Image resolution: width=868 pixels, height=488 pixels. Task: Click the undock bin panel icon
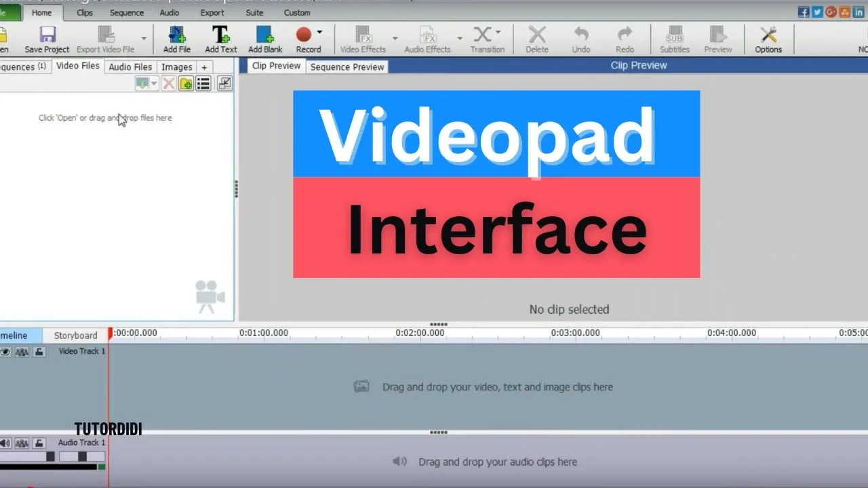coord(224,83)
